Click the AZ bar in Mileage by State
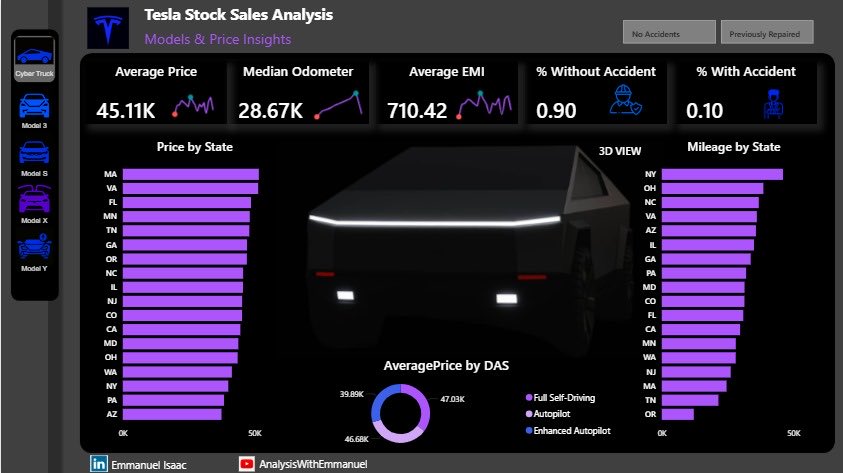This screenshot has width=843, height=473. [x=709, y=231]
